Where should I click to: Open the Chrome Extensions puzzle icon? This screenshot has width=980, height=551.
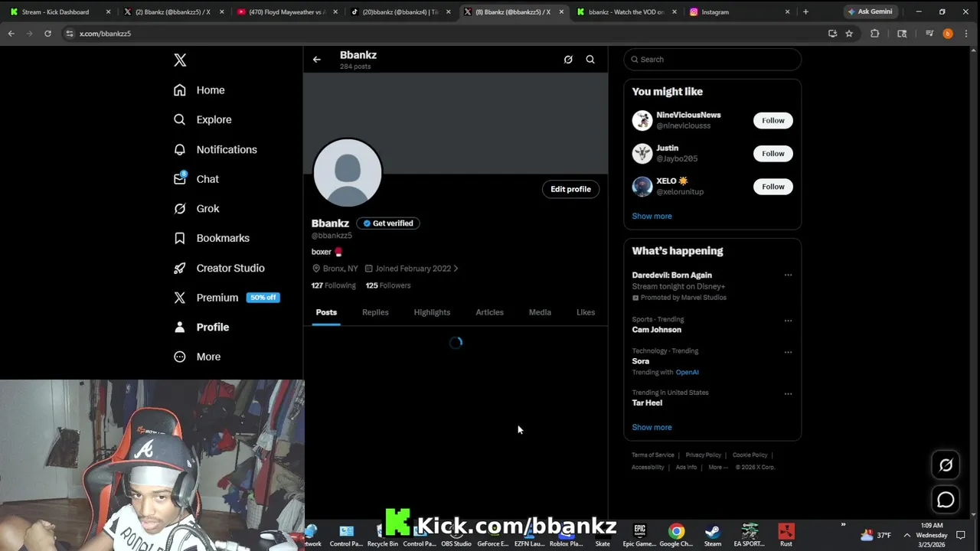(874, 34)
